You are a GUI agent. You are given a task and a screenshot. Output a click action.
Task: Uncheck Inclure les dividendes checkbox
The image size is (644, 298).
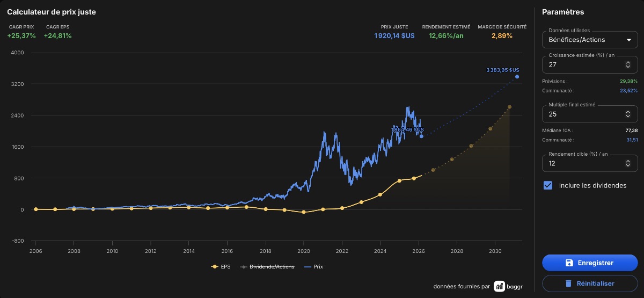point(548,185)
